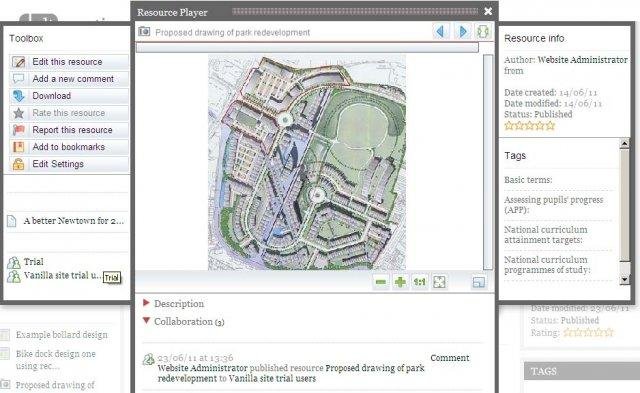Click the background Rating stars
640x393 pixels.
[x=588, y=333]
